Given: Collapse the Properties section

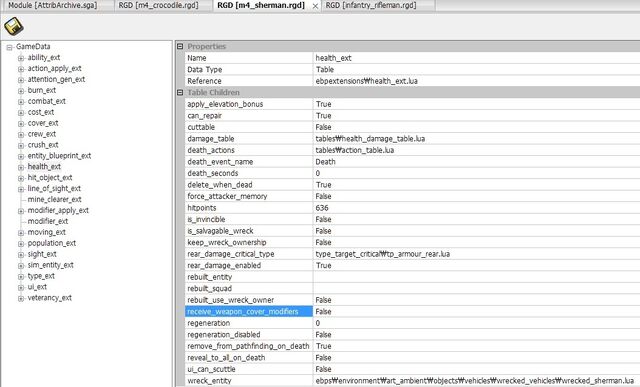Looking at the screenshot, I should [180, 47].
